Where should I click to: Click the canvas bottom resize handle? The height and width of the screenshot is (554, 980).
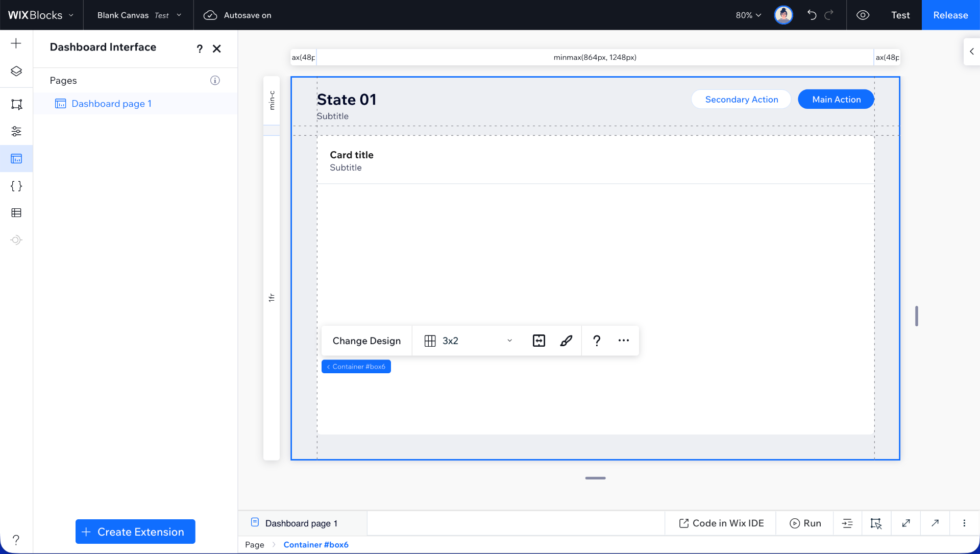point(595,478)
